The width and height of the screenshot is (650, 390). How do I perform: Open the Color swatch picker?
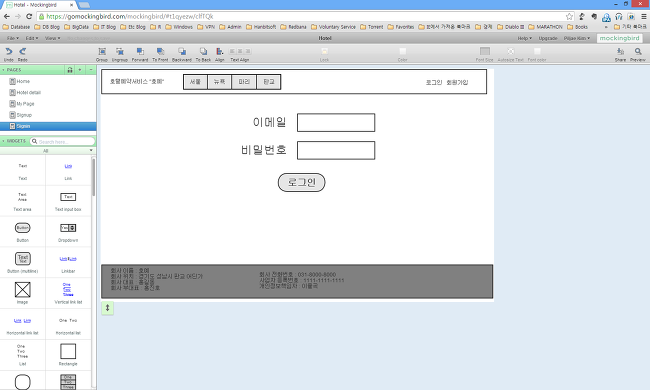403,51
